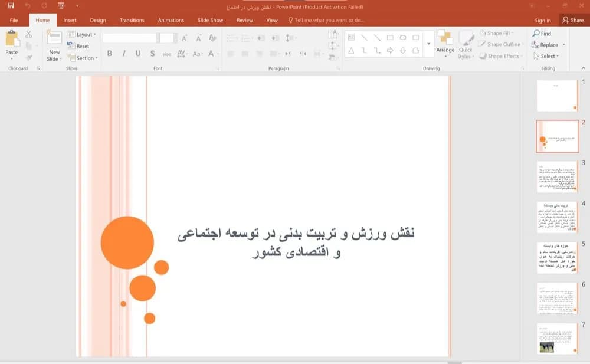
Task: Toggle Center text alignment
Action: (x=245, y=54)
